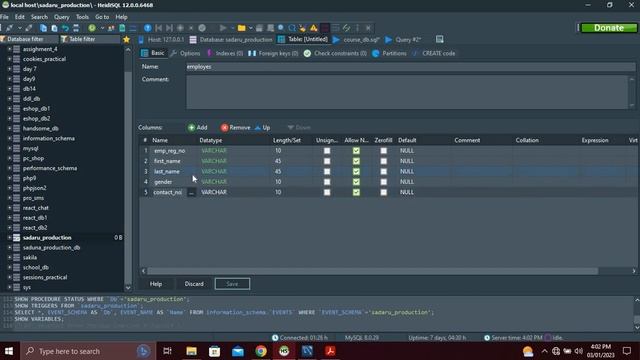Click the Discard button
Image resolution: width=640 pixels, height=360 pixels.
(x=194, y=284)
